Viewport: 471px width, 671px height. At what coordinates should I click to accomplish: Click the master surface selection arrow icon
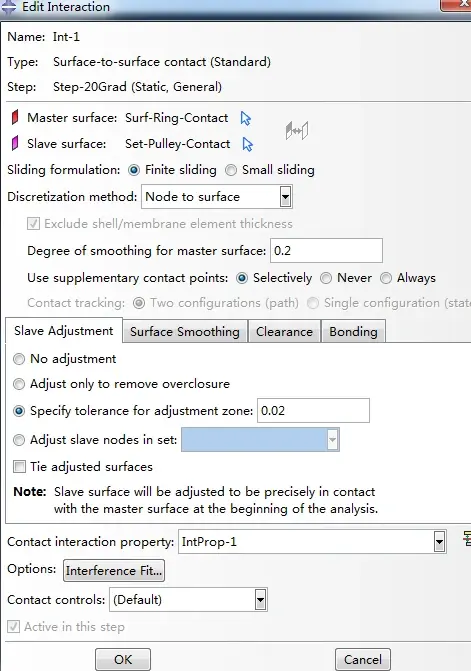tap(246, 118)
